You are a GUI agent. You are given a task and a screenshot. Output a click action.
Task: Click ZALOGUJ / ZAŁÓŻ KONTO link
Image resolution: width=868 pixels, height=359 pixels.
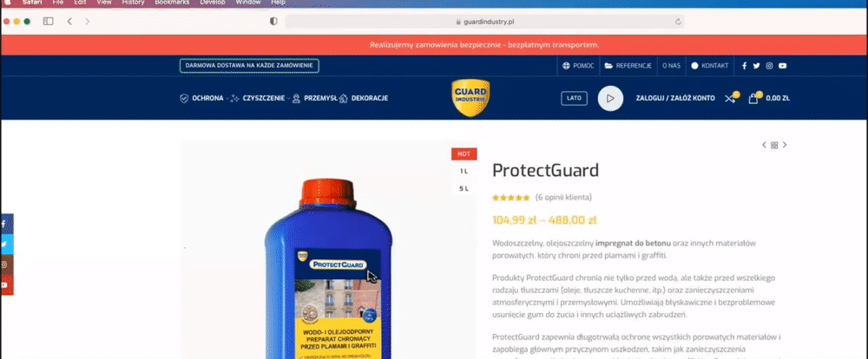(674, 99)
